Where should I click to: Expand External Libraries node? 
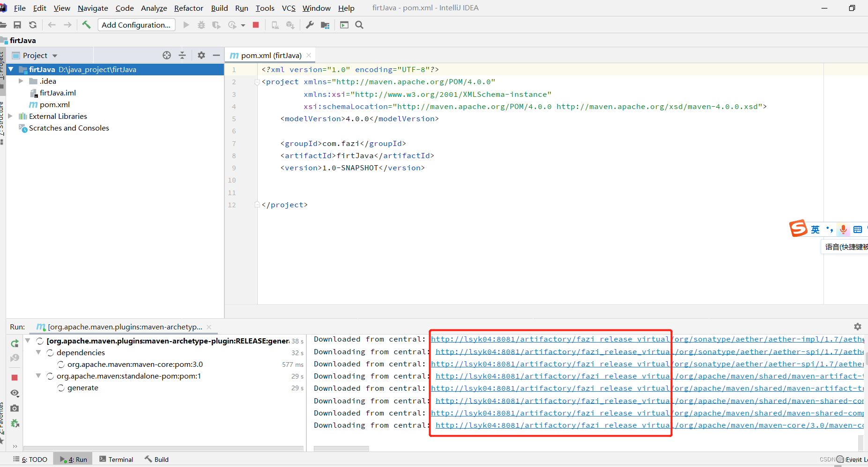[10, 116]
